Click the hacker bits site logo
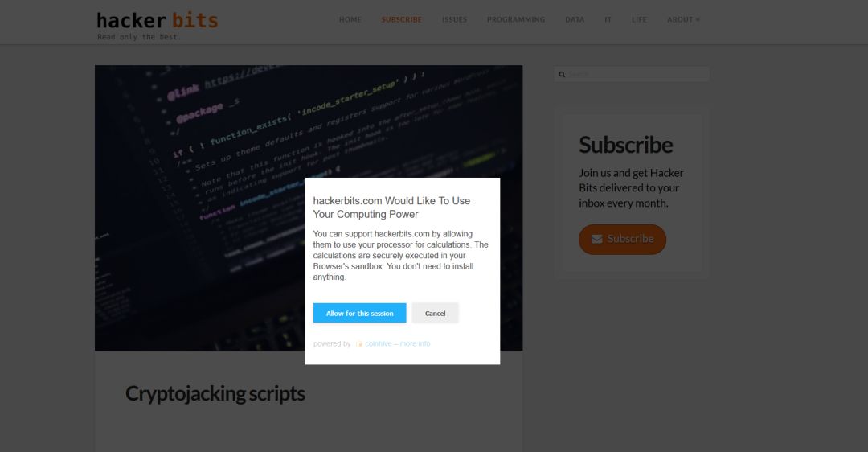Viewport: 868px width, 452px height. coord(158,25)
